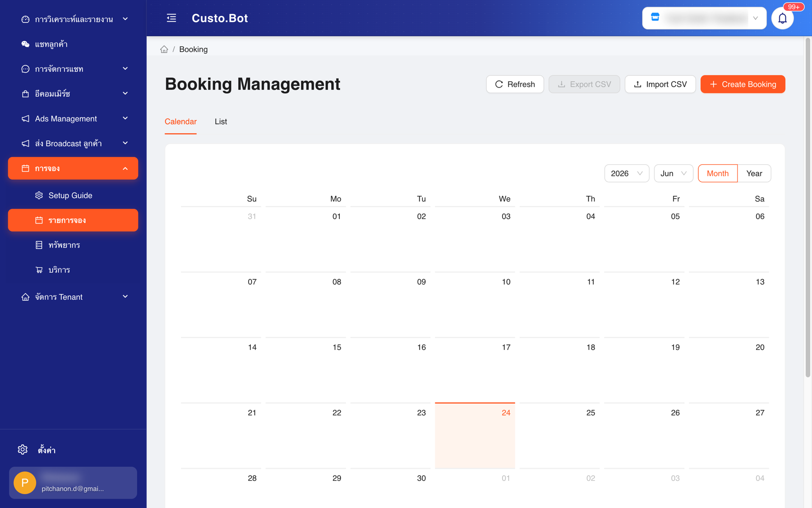Click Create Booking button
Viewport: 812px width, 508px height.
(743, 84)
